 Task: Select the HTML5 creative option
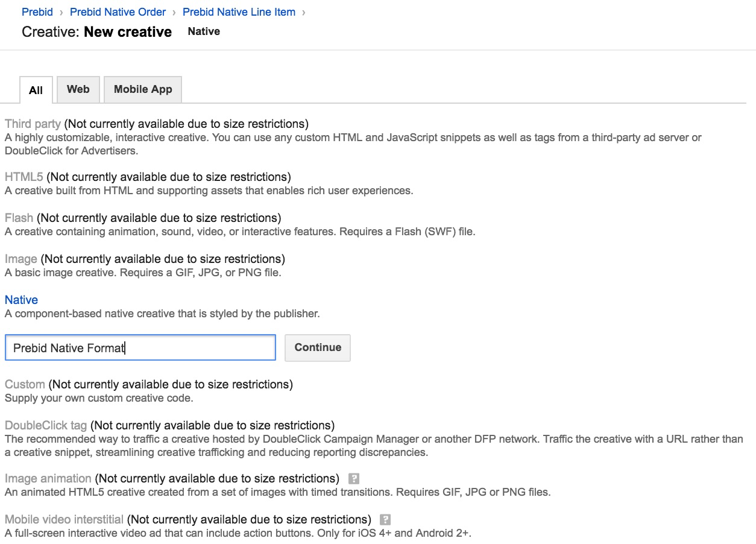24,177
